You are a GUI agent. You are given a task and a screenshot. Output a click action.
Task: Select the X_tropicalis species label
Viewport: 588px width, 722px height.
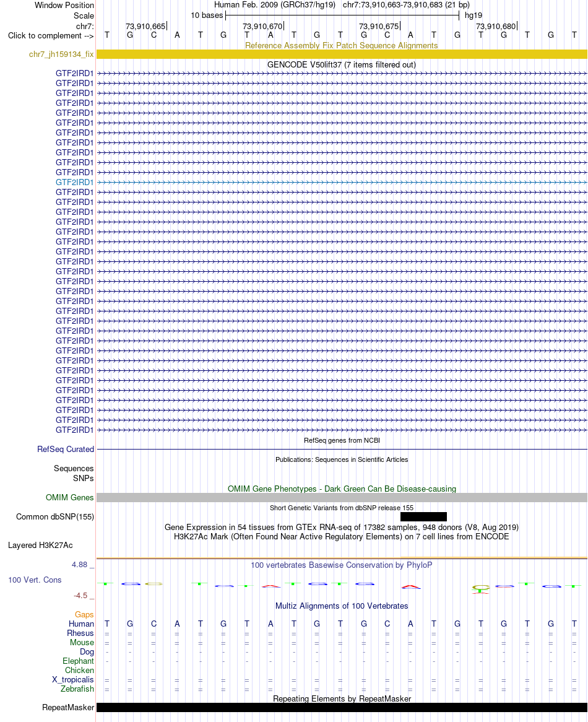coord(72,680)
